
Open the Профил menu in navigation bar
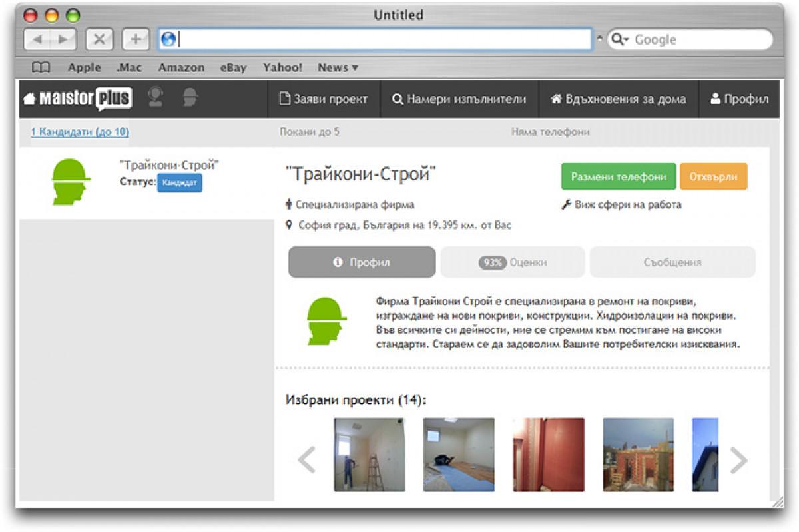click(x=739, y=99)
